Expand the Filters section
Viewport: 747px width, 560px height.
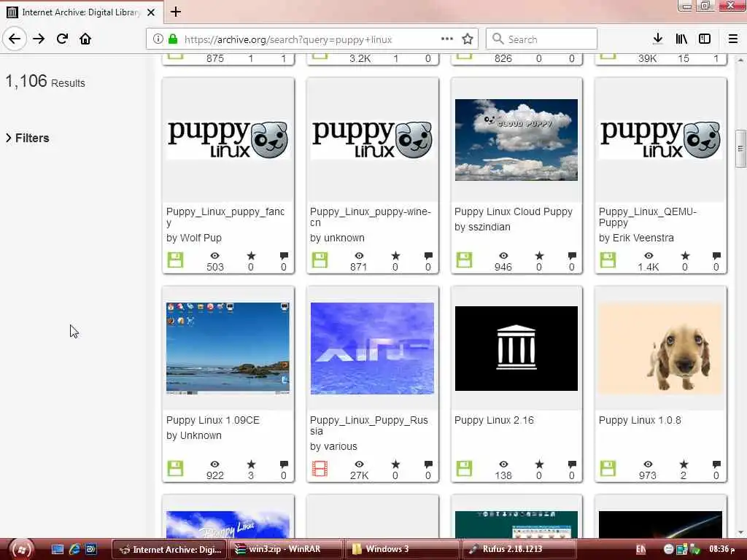[28, 138]
